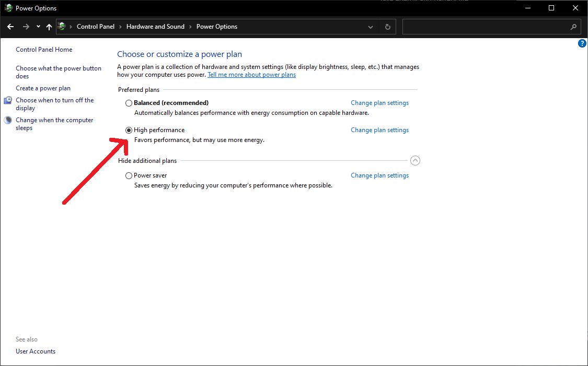Select the Balanced (recommended) power plan
The image size is (588, 366).
tap(129, 103)
